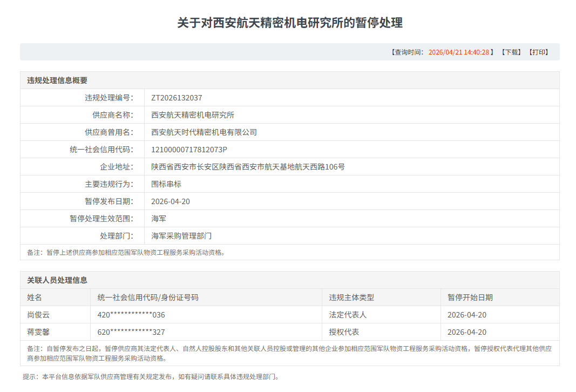Image resolution: width=576 pixels, height=392 pixels.
Task: Click the 打印 (print) link
Action: coord(538,52)
